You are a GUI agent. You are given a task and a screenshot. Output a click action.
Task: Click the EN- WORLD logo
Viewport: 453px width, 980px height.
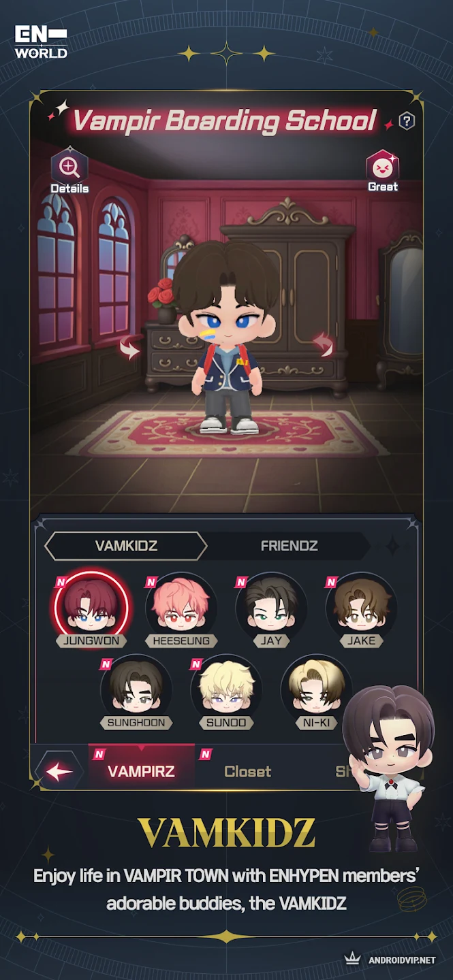pyautogui.click(x=41, y=42)
